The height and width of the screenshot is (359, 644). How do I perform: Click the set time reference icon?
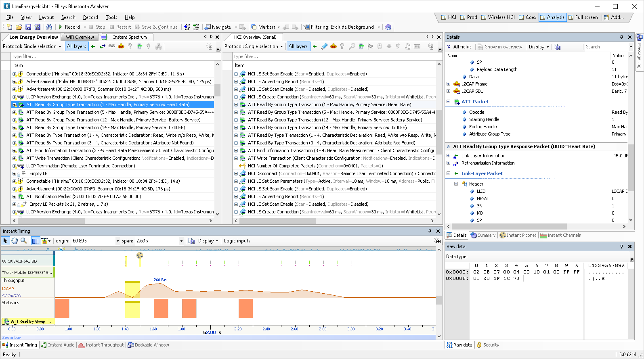(x=187, y=27)
